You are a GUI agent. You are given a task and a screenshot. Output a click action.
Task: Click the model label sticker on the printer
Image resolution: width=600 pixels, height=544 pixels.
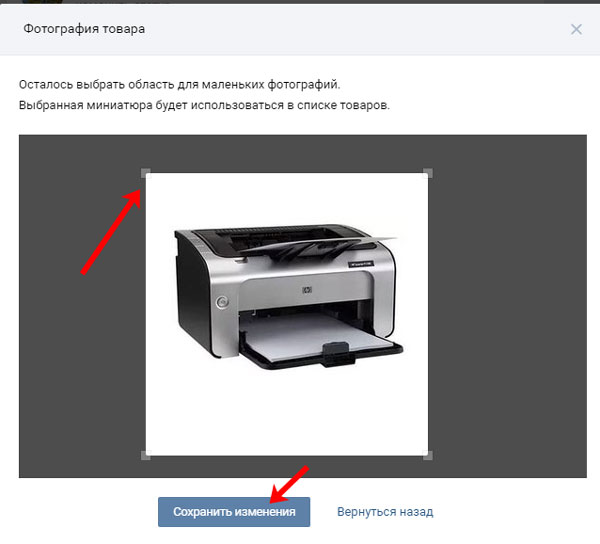[361, 264]
